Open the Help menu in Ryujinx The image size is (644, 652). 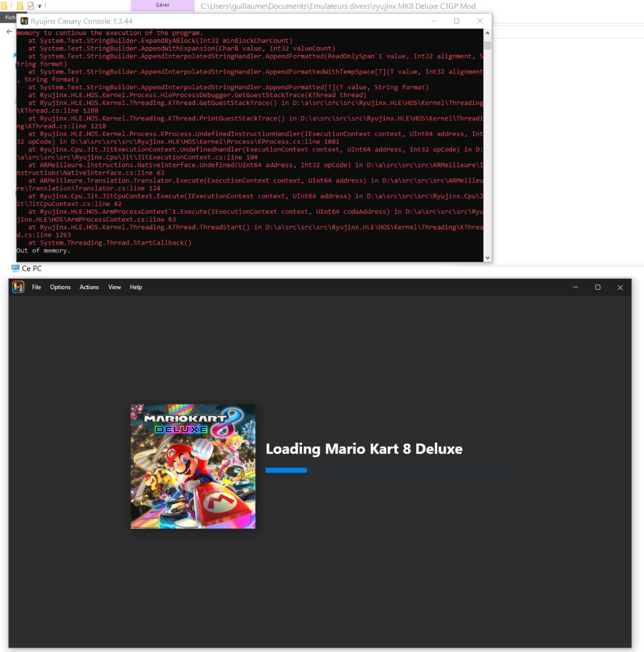coord(135,287)
